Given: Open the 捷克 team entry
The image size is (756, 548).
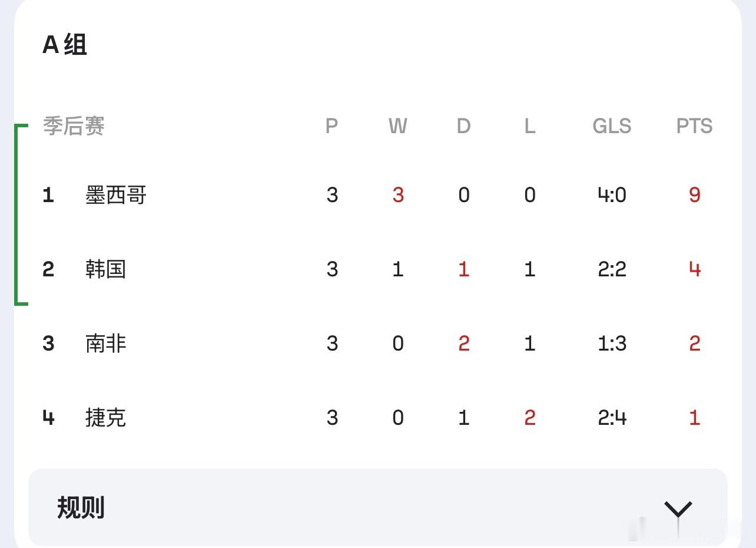Looking at the screenshot, I should (x=106, y=417).
